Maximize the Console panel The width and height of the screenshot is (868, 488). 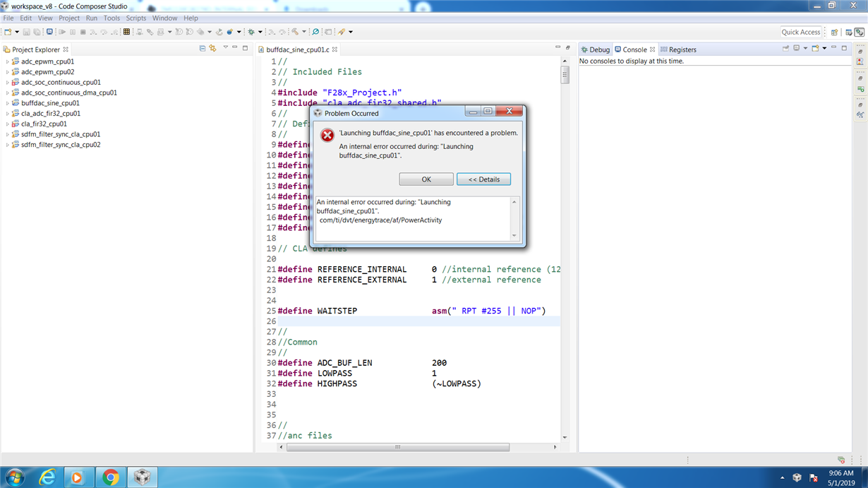coord(844,48)
